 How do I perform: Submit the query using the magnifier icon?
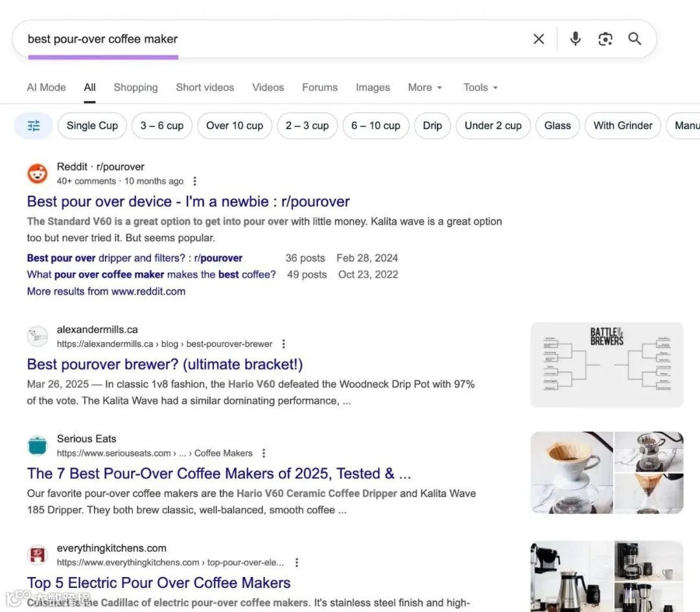(635, 40)
